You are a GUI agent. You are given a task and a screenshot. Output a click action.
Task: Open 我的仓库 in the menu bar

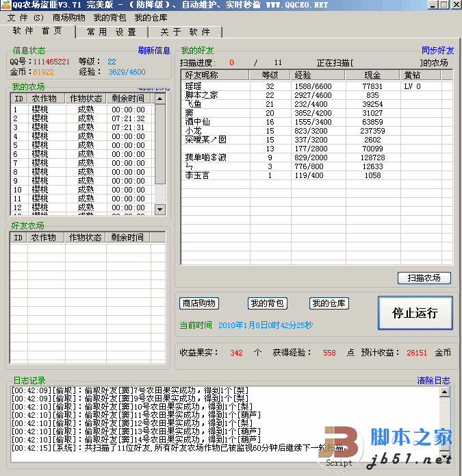click(151, 17)
